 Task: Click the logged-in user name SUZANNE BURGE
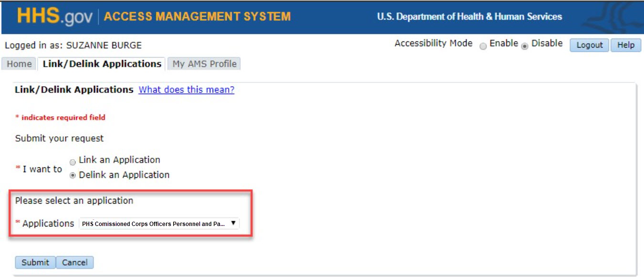(x=104, y=46)
